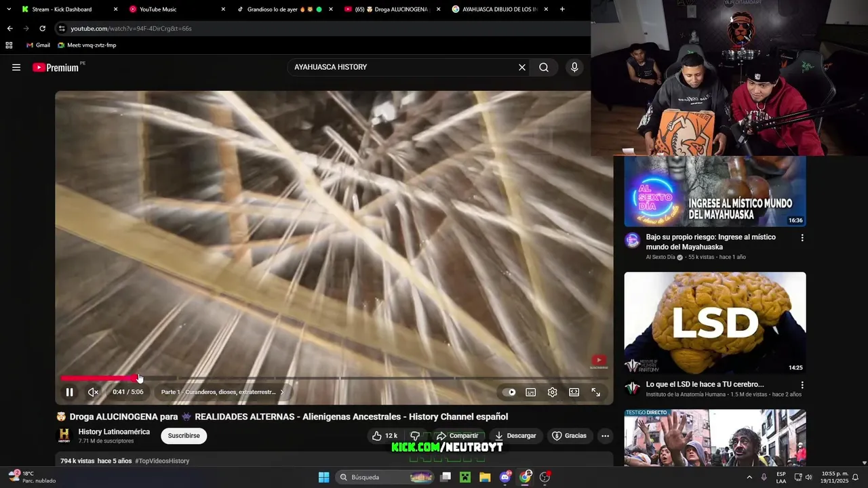This screenshot has width=868, height=488.
Task: Like the video (12 k)
Action: click(x=384, y=436)
